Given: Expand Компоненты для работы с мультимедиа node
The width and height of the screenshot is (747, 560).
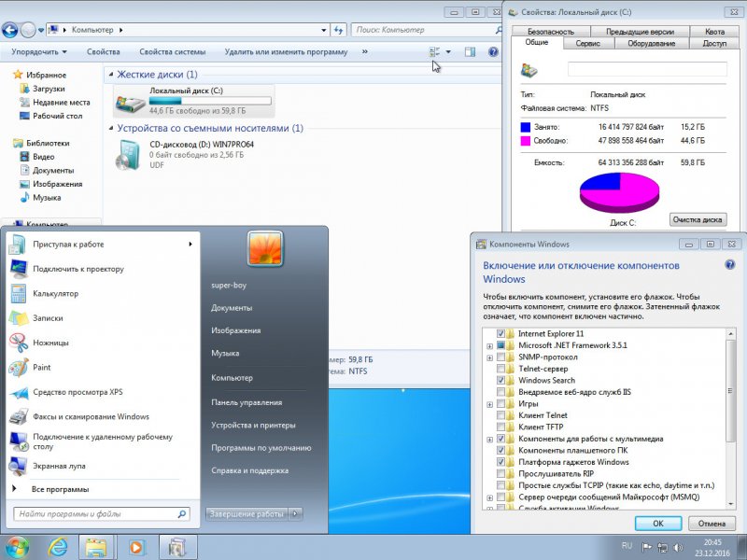Looking at the screenshot, I should click(x=489, y=440).
